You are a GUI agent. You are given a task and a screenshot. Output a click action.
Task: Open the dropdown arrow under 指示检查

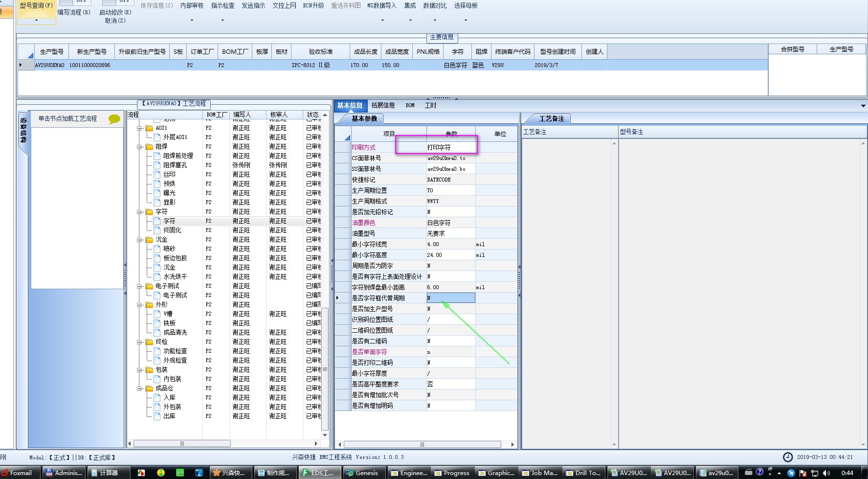[223, 20]
